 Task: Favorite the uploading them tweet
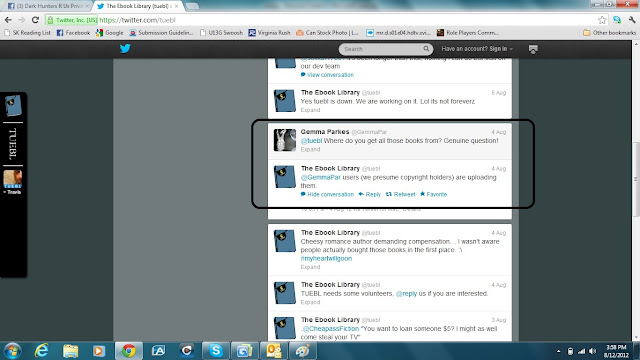[x=433, y=195]
